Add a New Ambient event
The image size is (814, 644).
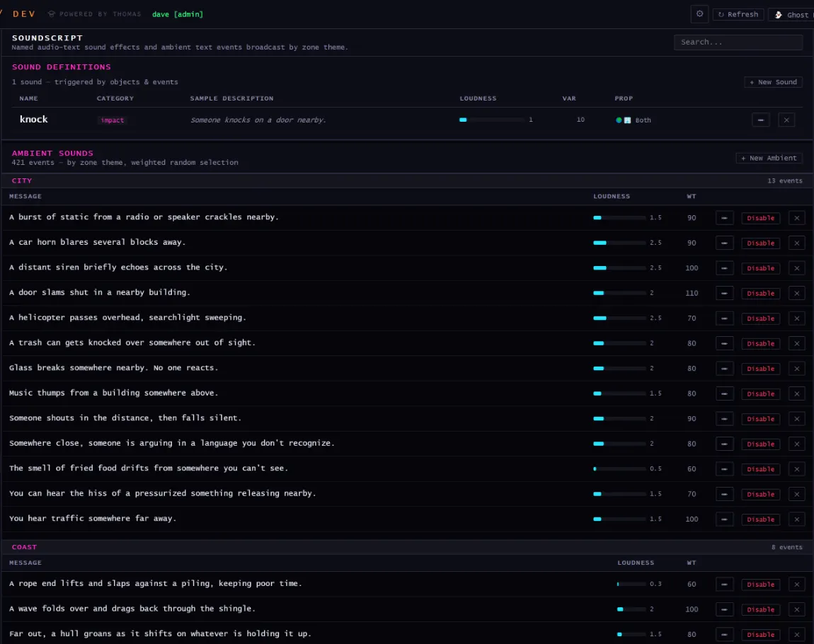tap(769, 158)
